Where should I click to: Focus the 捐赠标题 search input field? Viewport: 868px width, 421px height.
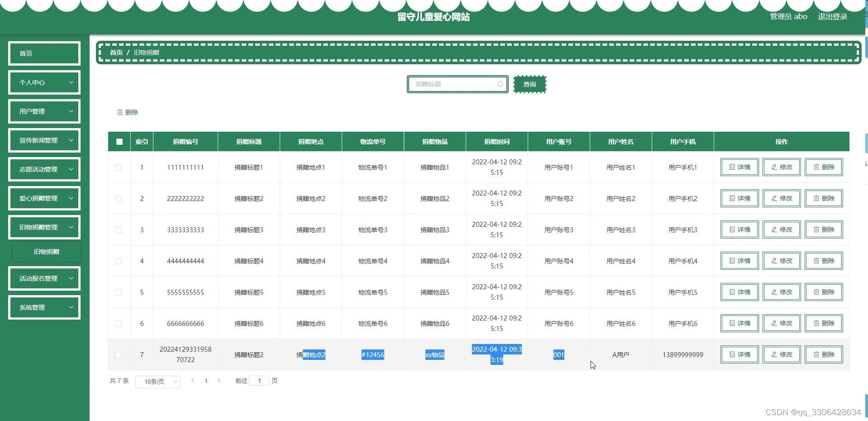(458, 84)
